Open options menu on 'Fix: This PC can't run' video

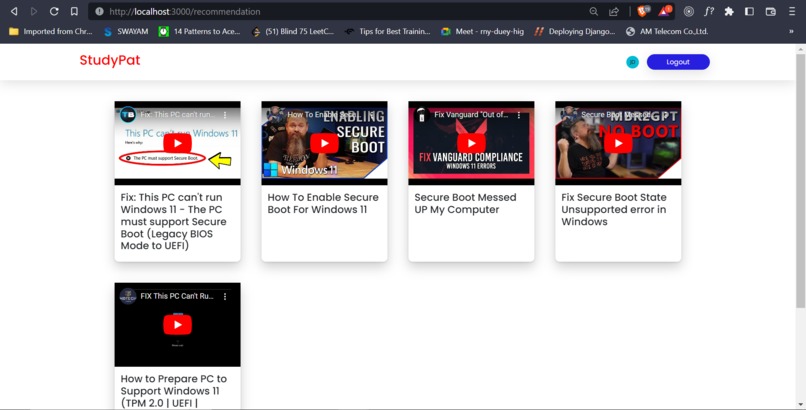pos(225,115)
